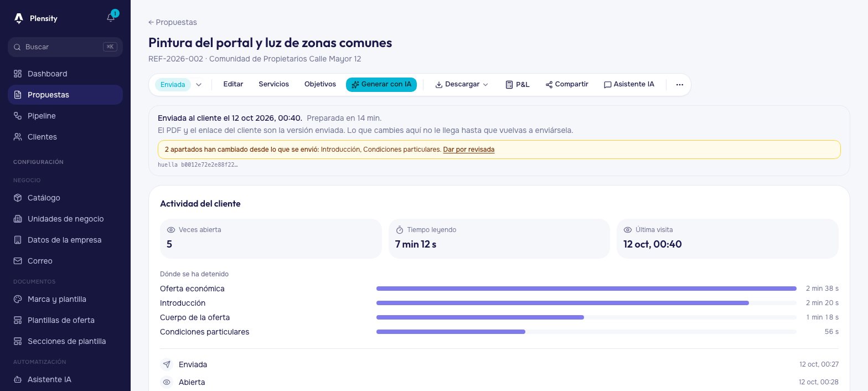Go back via the Propuestas link
868x391 pixels.
coord(173,22)
